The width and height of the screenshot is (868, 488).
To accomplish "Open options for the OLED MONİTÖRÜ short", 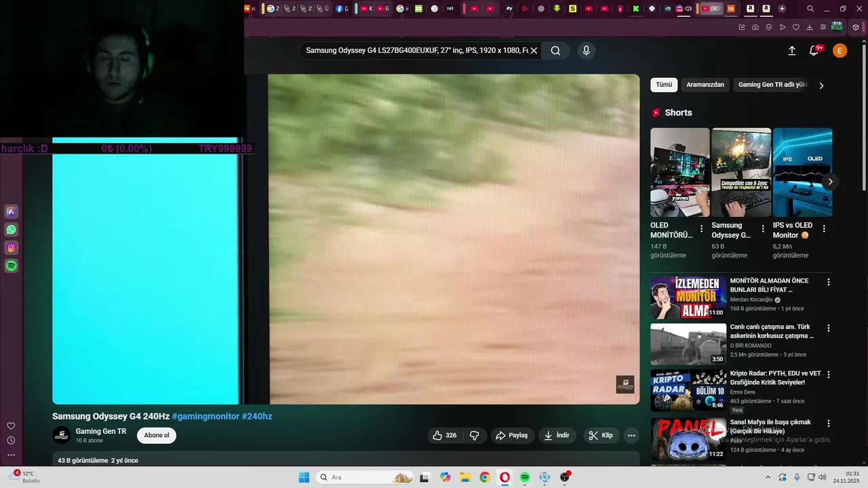I will [701, 229].
